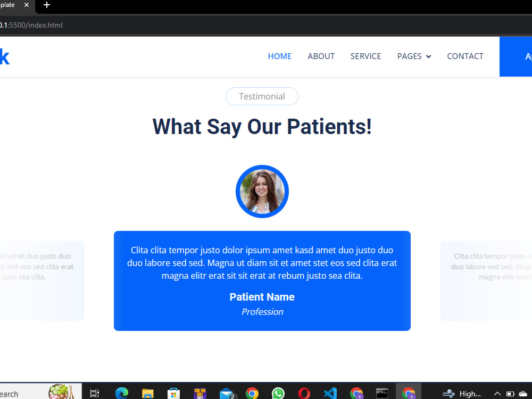
Task: Click the Testimonial pill label
Action: pos(262,96)
